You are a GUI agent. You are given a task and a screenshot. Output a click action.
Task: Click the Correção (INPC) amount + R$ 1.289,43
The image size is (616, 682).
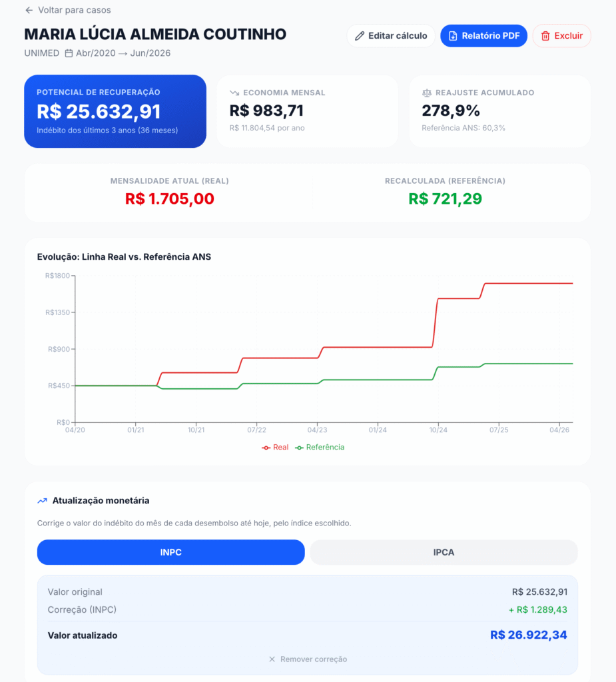tap(537, 610)
